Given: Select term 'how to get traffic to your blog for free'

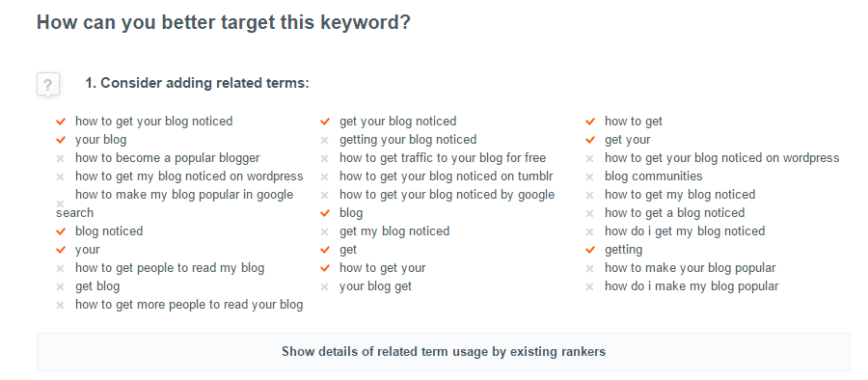Looking at the screenshot, I should coord(443,158).
